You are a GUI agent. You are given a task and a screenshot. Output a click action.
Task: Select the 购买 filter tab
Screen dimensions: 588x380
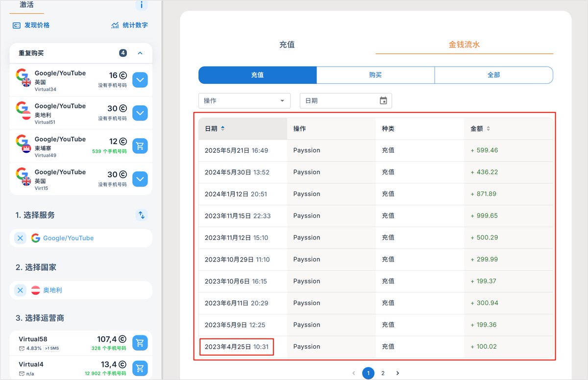point(376,75)
